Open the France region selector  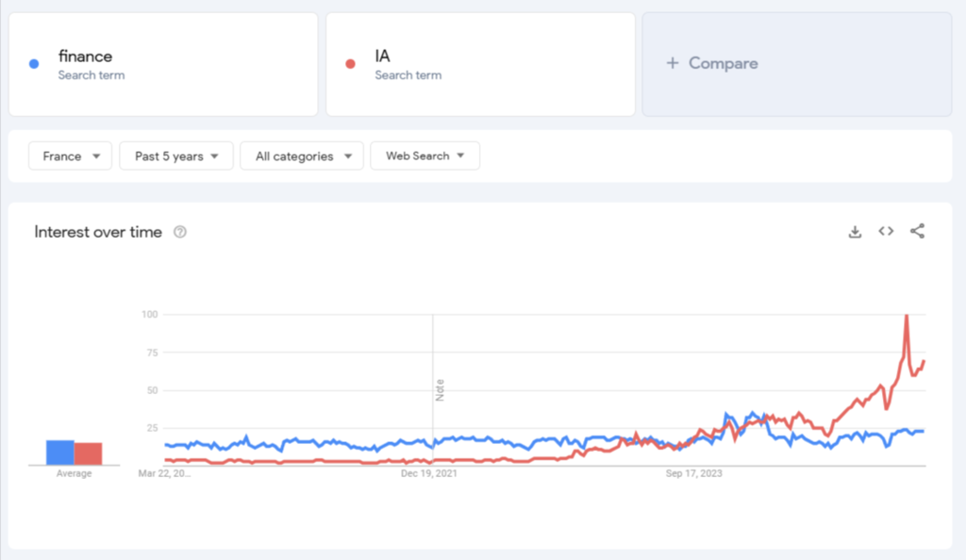coord(70,156)
